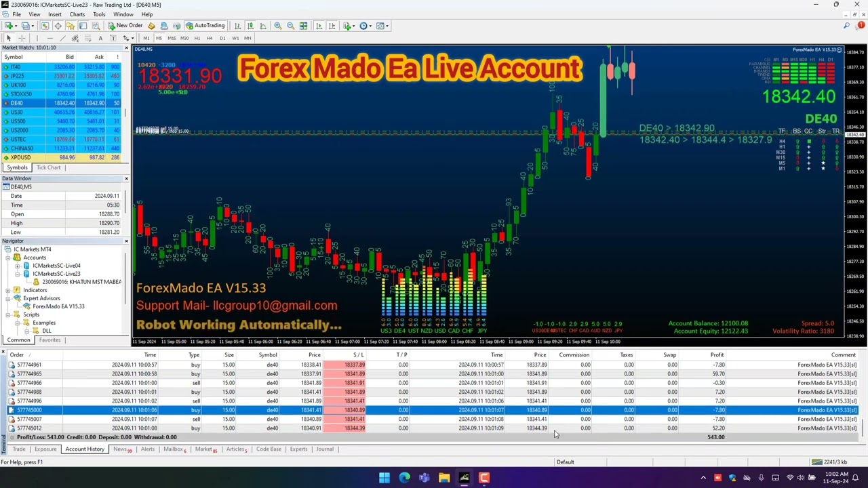Tile chart windows icon

tap(303, 26)
